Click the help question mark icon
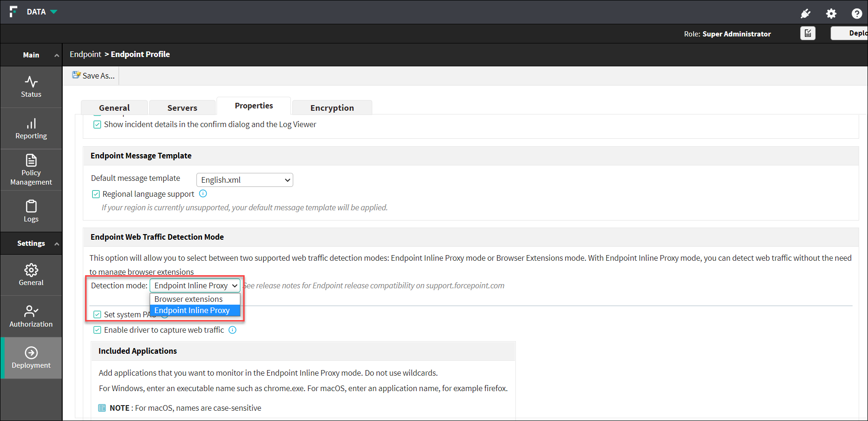Image resolution: width=868 pixels, height=421 pixels. 856,14
